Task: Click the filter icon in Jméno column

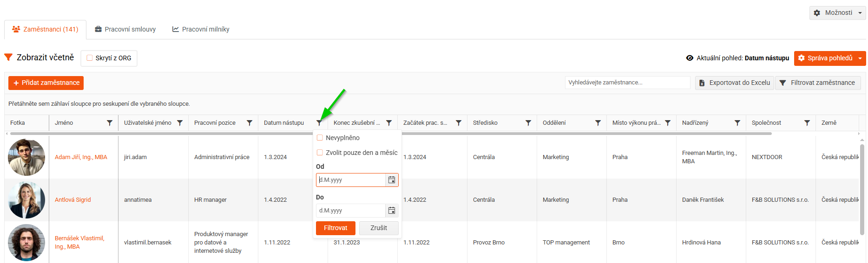Action: [x=110, y=123]
